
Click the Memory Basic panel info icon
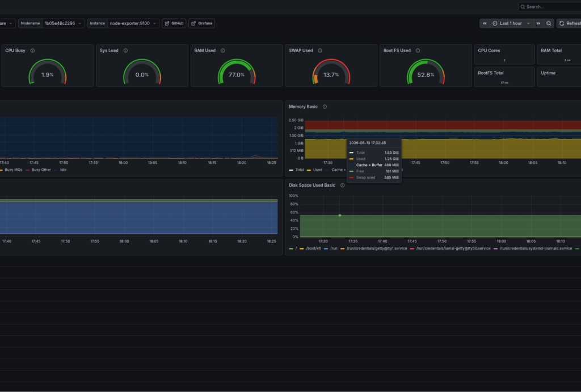pyautogui.click(x=325, y=107)
